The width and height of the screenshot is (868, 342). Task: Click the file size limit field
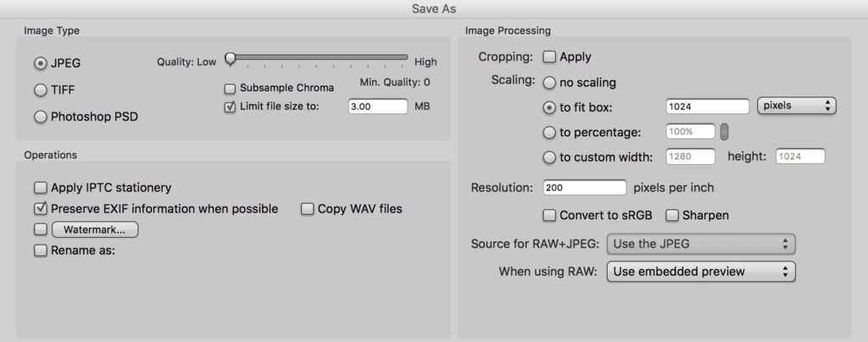click(378, 107)
